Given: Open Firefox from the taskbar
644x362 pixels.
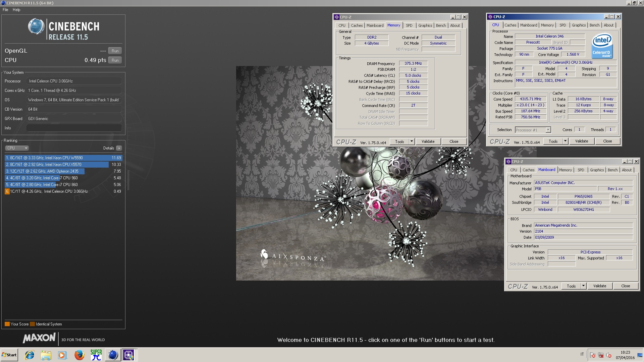Looking at the screenshot, I should pyautogui.click(x=79, y=355).
